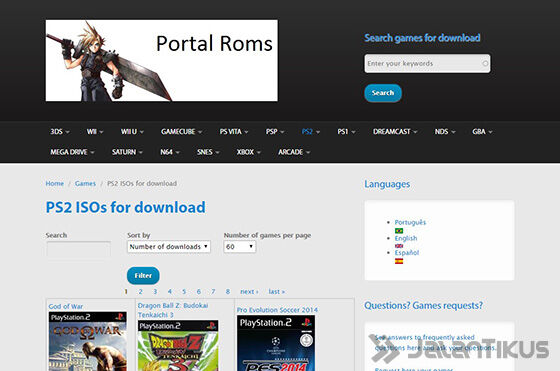Go to page 8 of results
Image resolution: width=560 pixels, height=371 pixels.
[228, 292]
